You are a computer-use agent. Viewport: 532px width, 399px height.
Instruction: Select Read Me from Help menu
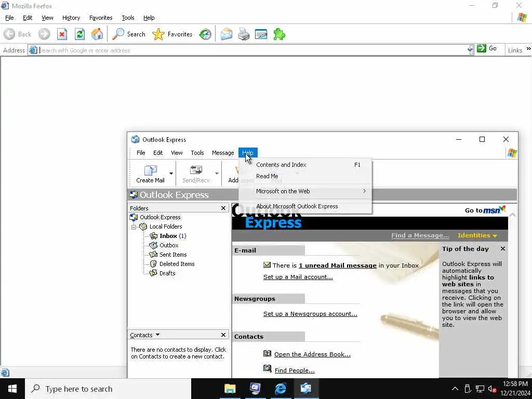305,176
